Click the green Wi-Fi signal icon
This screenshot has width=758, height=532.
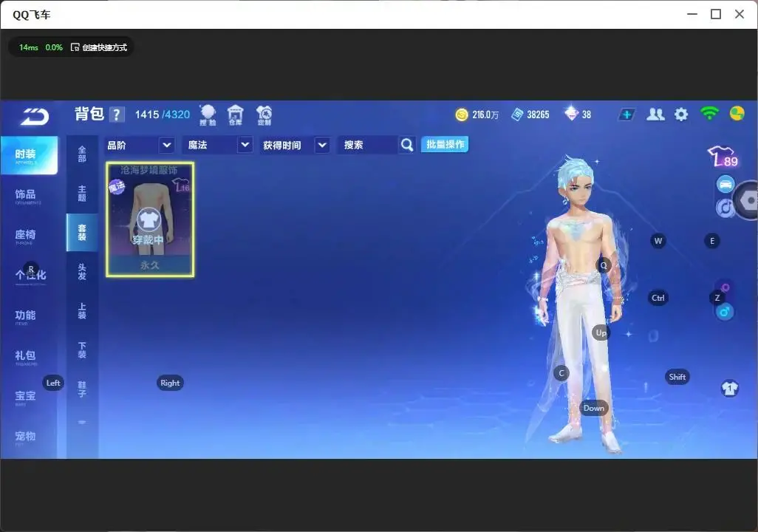(709, 114)
